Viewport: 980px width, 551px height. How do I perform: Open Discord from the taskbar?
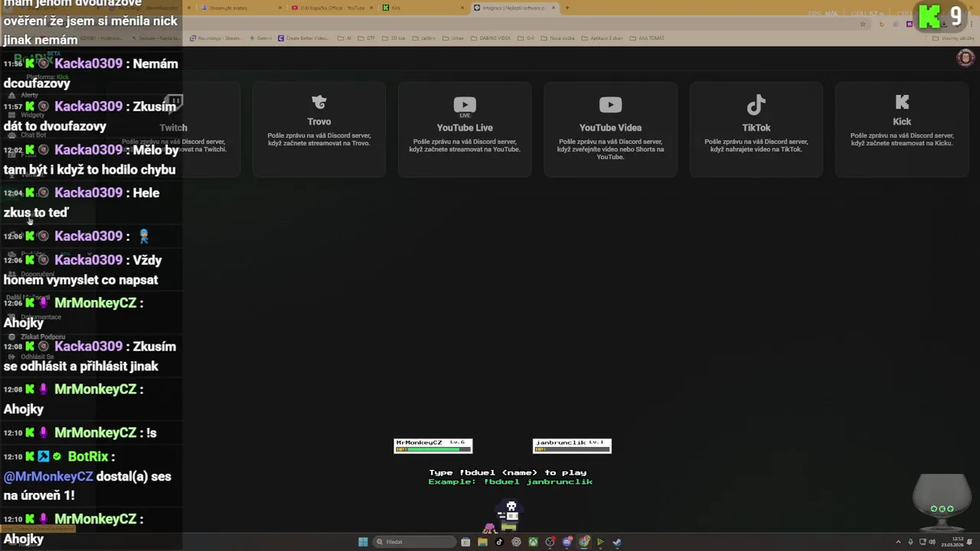coord(567,542)
